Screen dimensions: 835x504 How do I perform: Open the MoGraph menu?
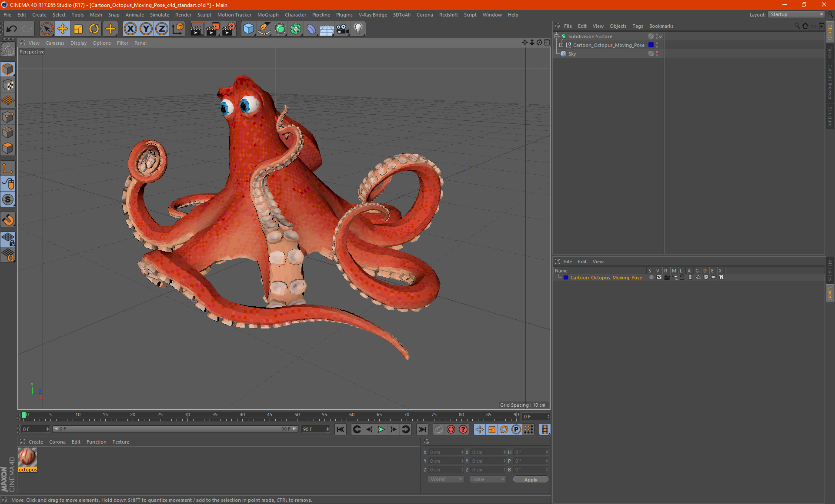(268, 15)
